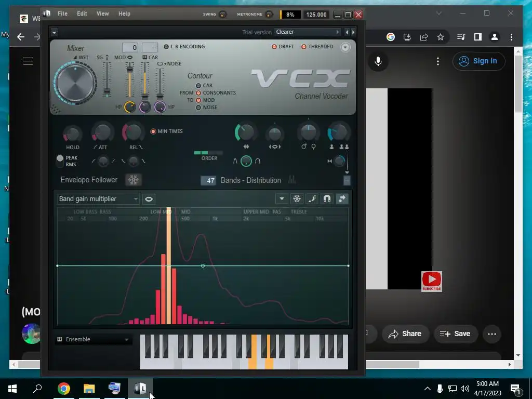Toggle the magnet snap icon in graph toolbar
The height and width of the screenshot is (399, 532).
[x=327, y=199]
